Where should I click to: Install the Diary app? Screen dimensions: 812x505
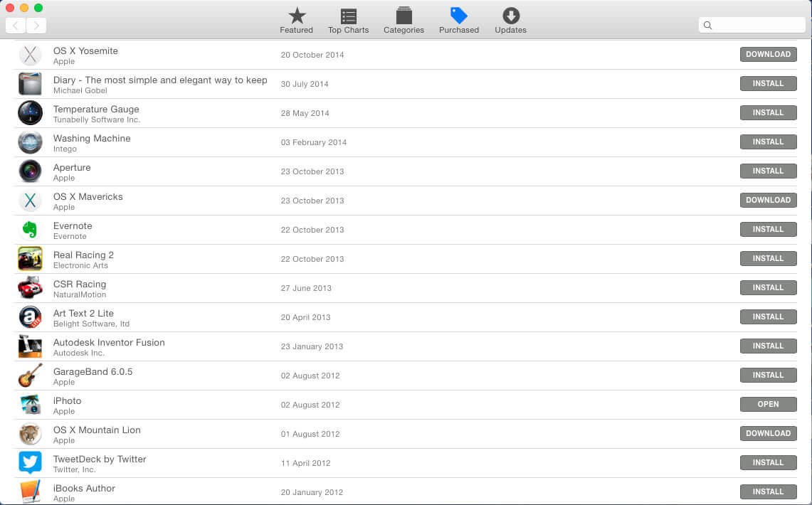coord(768,83)
